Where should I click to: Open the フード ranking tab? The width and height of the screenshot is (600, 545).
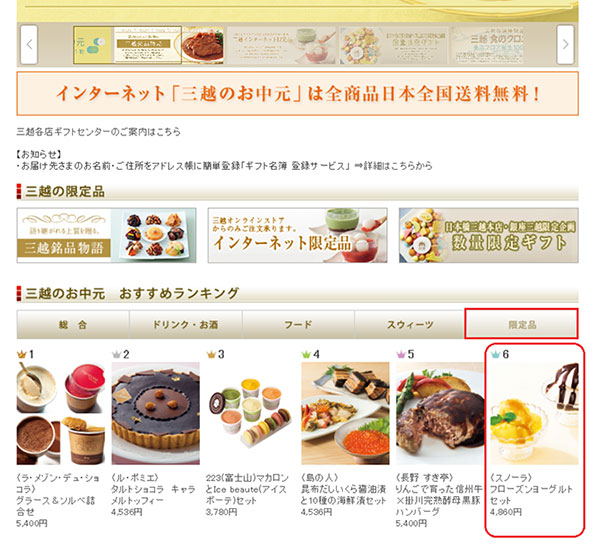coord(298,325)
